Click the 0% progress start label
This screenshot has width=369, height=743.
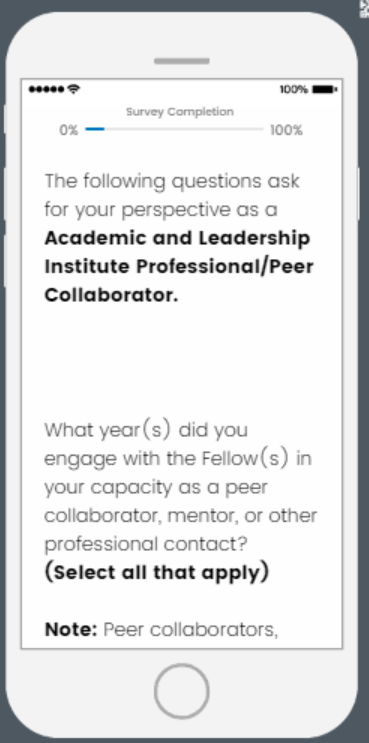coord(69,130)
